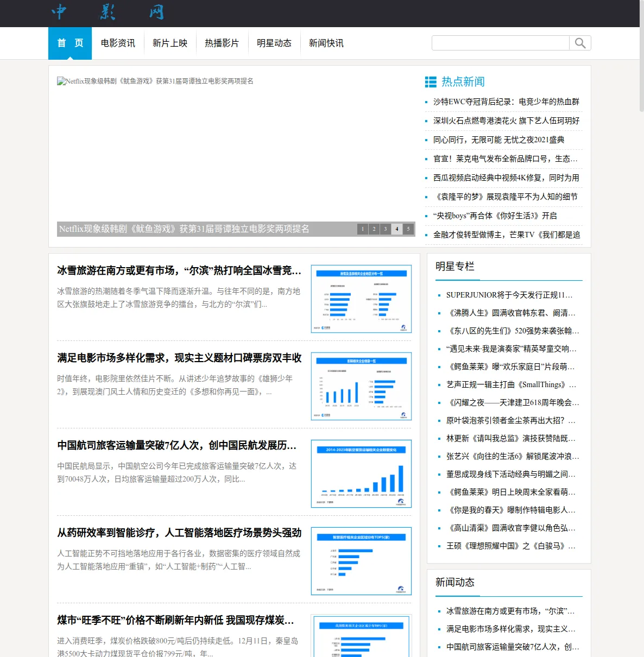Select carousel slide 4
The width and height of the screenshot is (644, 657).
[397, 229]
